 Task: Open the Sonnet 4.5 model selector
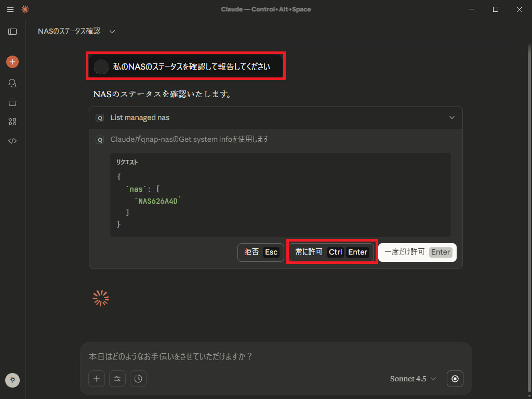(x=413, y=379)
